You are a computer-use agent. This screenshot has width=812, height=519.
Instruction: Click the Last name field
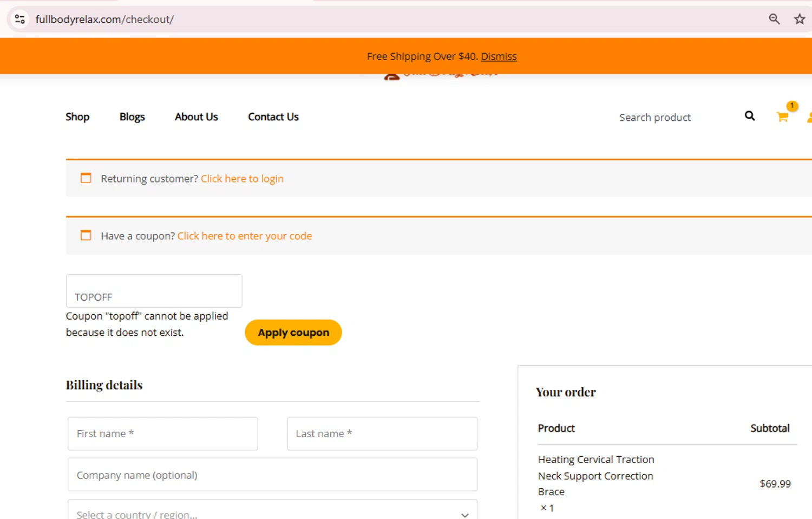point(382,433)
